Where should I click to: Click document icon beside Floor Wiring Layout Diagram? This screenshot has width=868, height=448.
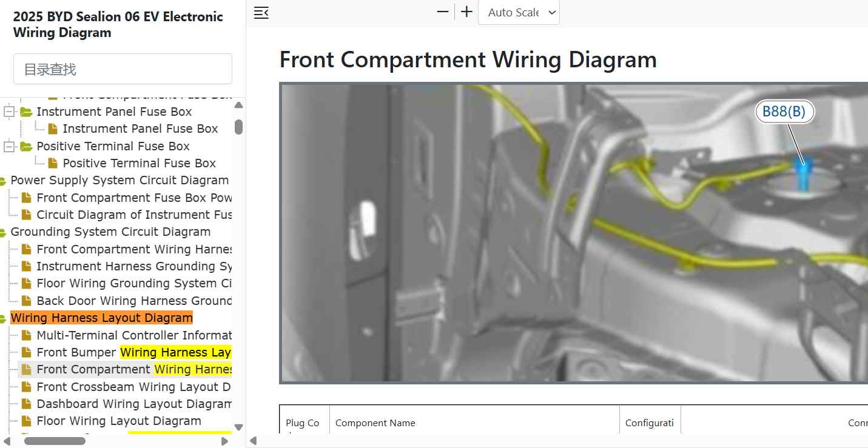(x=26, y=421)
